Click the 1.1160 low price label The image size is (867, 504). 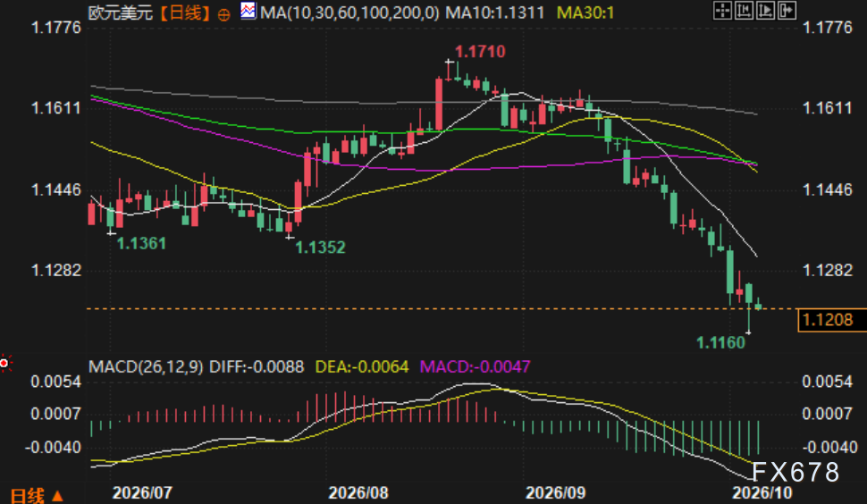pos(720,342)
